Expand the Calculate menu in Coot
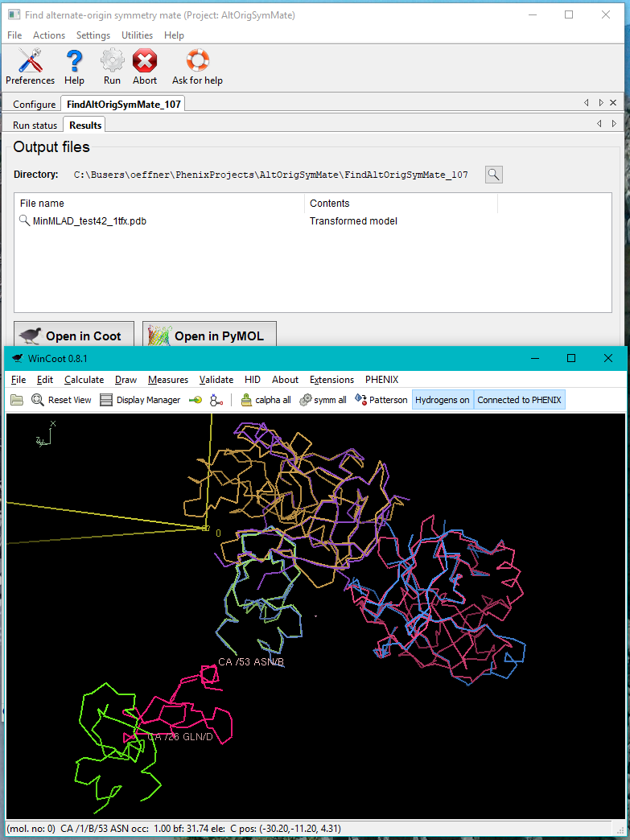Image resolution: width=630 pixels, height=840 pixels. tap(84, 380)
